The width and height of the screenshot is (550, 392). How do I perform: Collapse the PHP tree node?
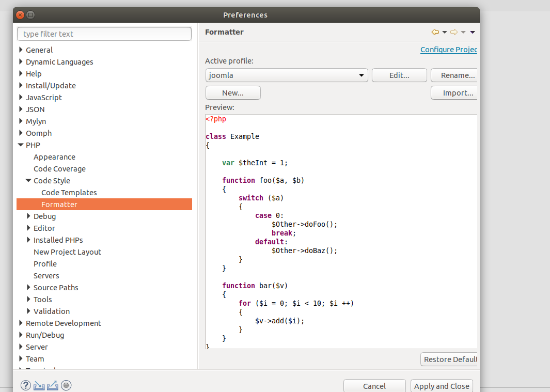[x=21, y=145]
